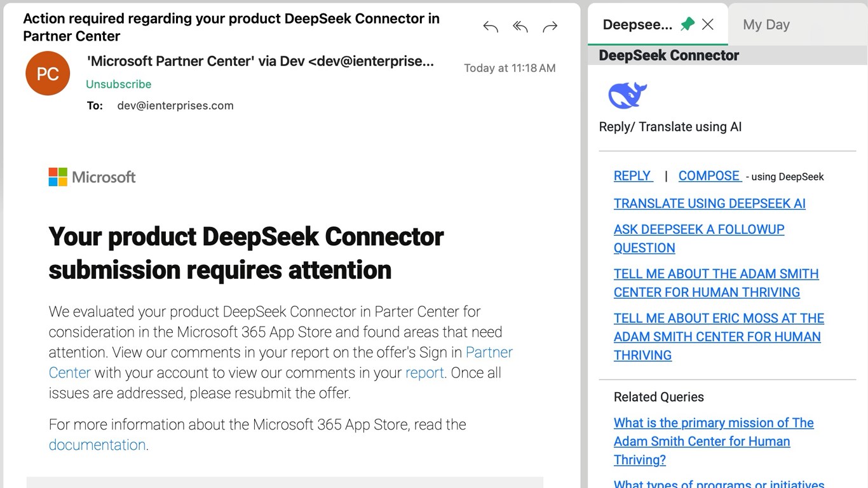The height and width of the screenshot is (488, 868).
Task: Click the PC sender avatar
Action: click(48, 74)
